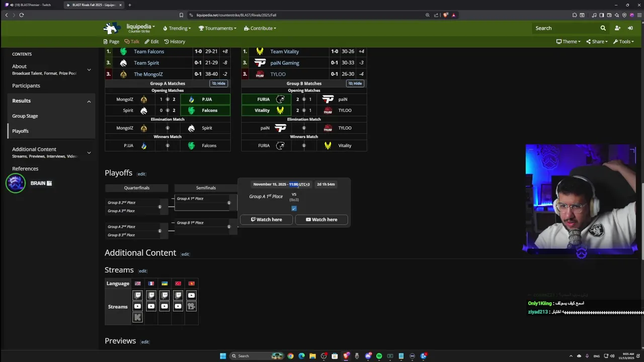Image resolution: width=644 pixels, height=362 pixels.
Task: Open the Tournaments dropdown menu
Action: (217, 28)
